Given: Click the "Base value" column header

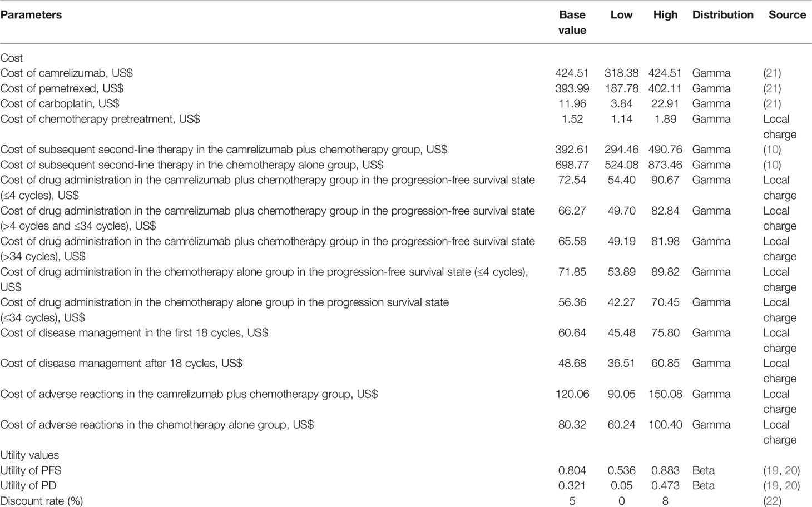Looking at the screenshot, I should pyautogui.click(x=572, y=23).
